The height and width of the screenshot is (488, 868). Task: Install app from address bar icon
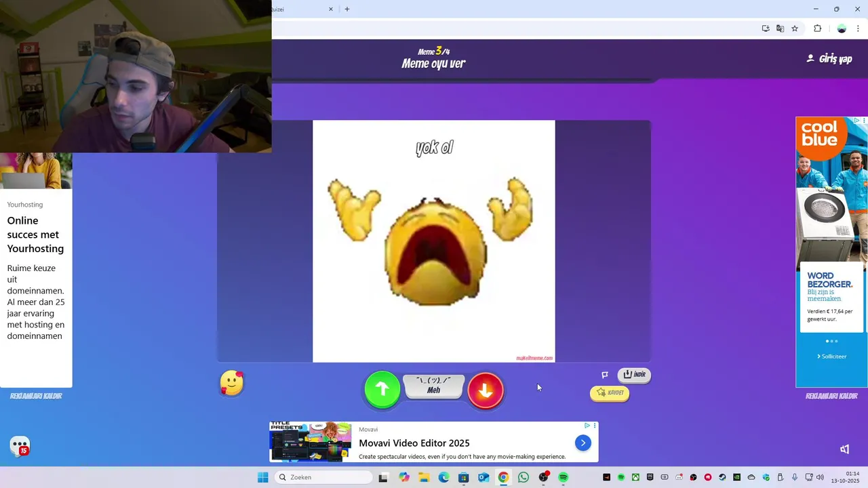766,28
